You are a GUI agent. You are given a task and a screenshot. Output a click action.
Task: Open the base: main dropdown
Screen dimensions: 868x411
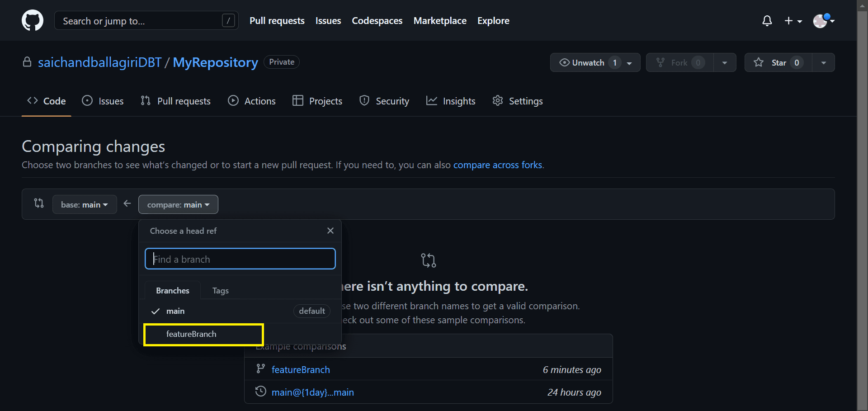pyautogui.click(x=85, y=204)
